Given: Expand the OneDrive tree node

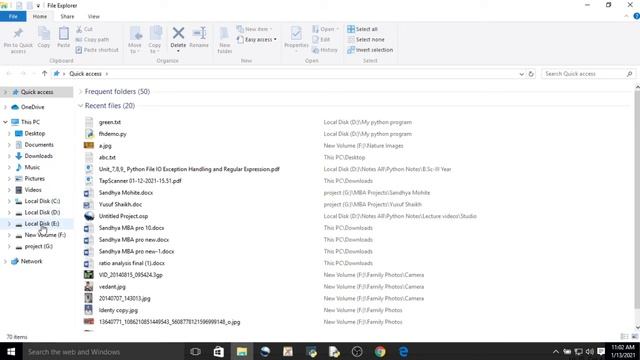Looking at the screenshot, I should coord(5,107).
